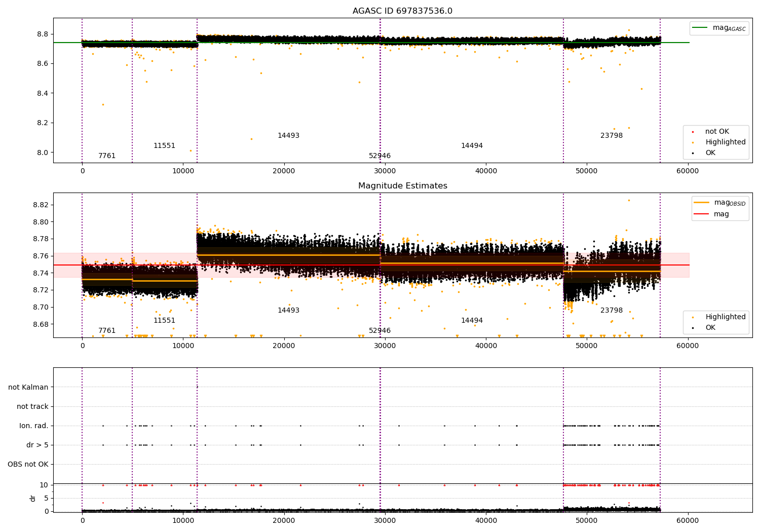
Task: Click the 'Magnitude Estimates' panel title
Action: tap(402, 186)
